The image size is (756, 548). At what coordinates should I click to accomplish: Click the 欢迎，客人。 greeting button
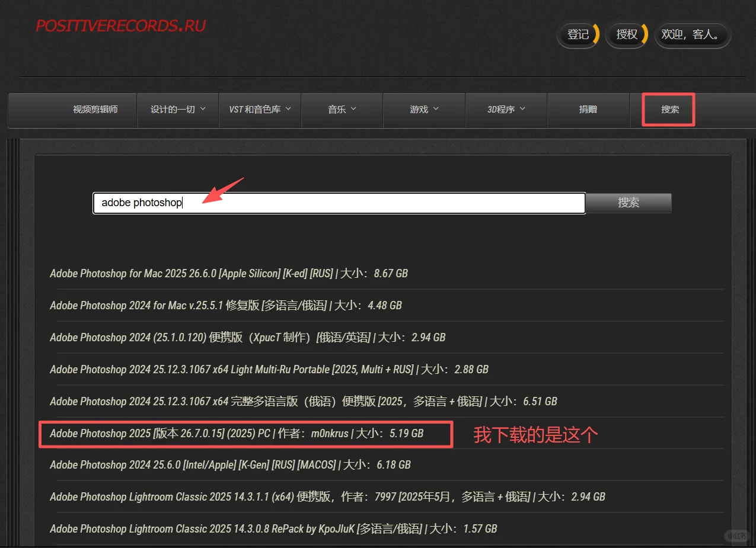[693, 35]
